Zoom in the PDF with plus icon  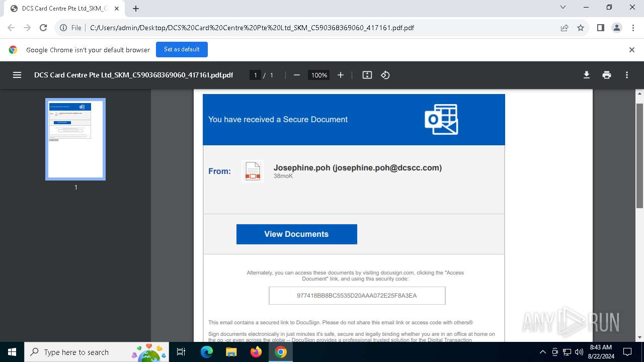click(x=341, y=75)
